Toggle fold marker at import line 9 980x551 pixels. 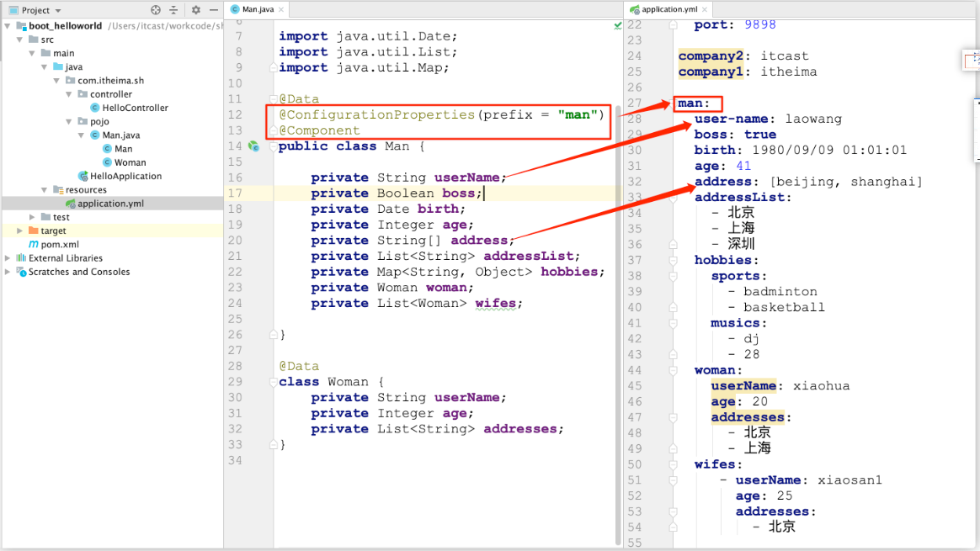[x=273, y=67]
